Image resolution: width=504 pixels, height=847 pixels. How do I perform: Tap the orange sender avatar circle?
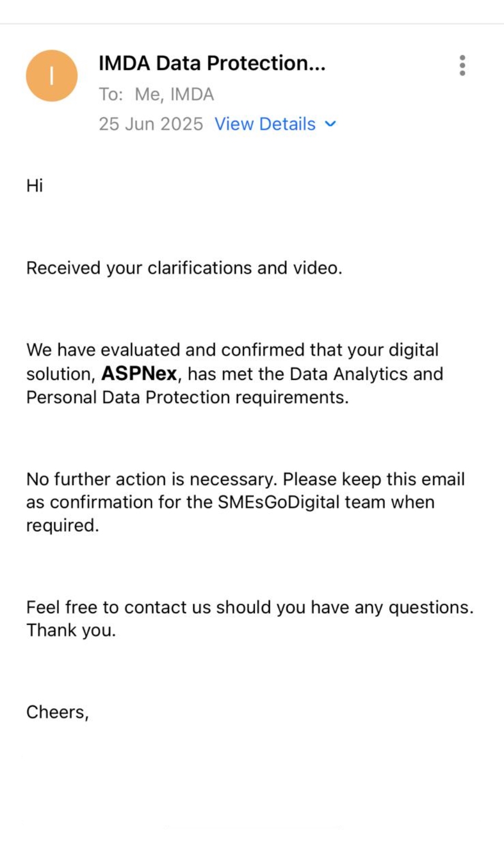click(51, 76)
